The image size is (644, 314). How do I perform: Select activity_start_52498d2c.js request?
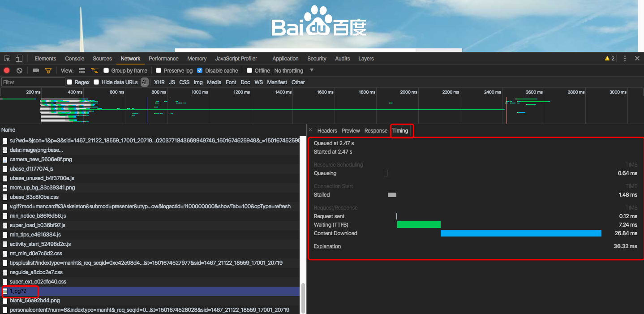point(150,244)
